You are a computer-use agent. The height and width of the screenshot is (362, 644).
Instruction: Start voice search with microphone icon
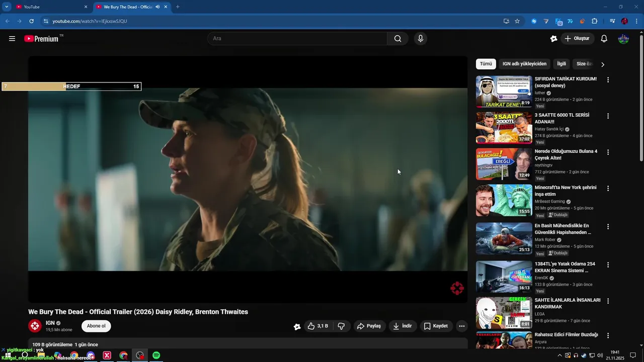[421, 39]
